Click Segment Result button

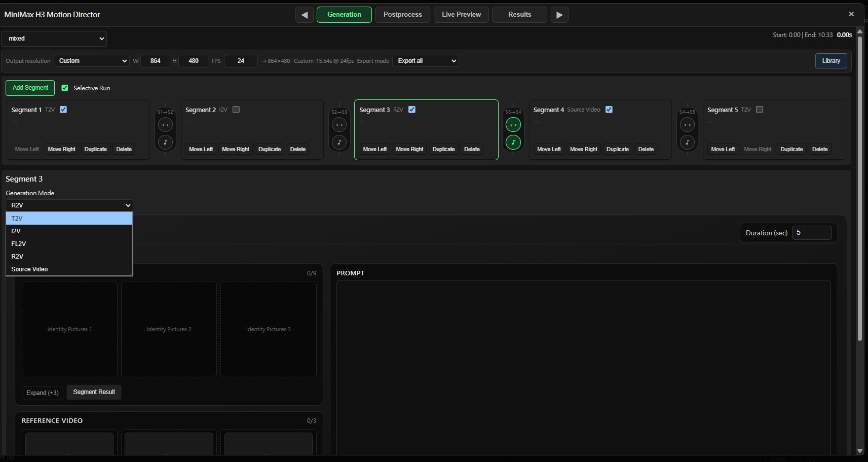(94, 392)
